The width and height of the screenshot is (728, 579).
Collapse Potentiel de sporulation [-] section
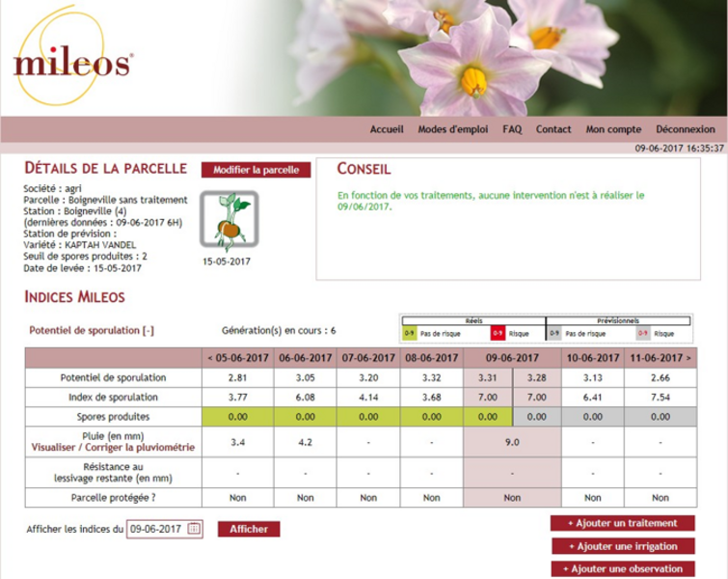click(92, 330)
